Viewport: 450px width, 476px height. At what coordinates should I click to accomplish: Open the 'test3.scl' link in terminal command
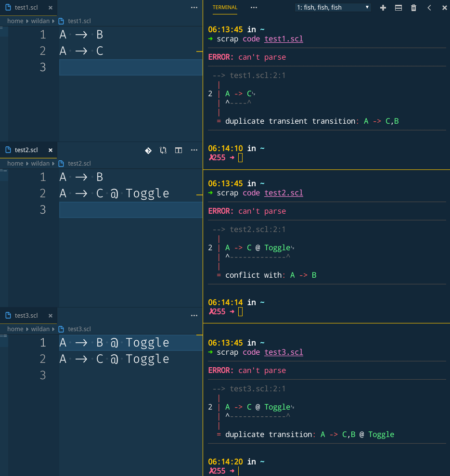[x=283, y=352]
